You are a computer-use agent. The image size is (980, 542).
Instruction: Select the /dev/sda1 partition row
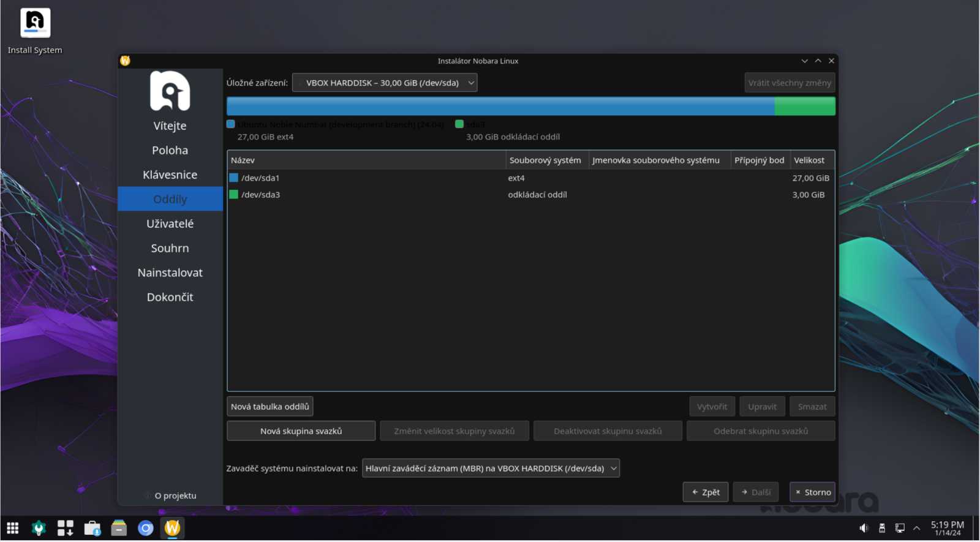coord(530,178)
